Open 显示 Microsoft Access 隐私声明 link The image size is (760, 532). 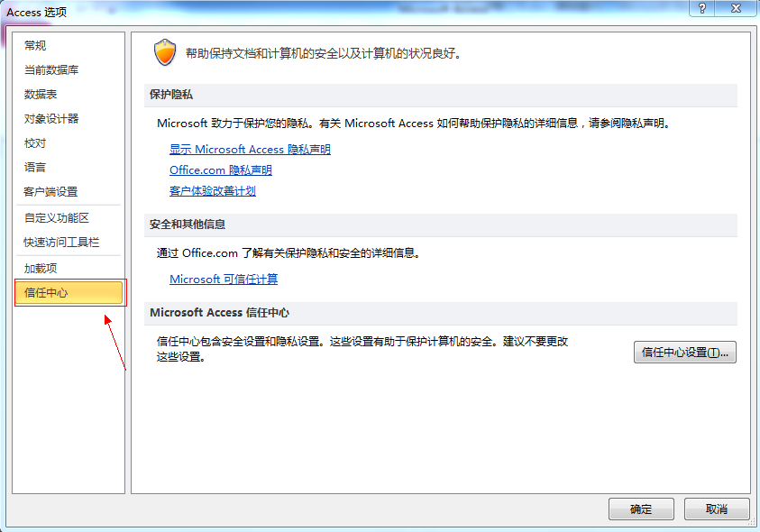pos(250,150)
